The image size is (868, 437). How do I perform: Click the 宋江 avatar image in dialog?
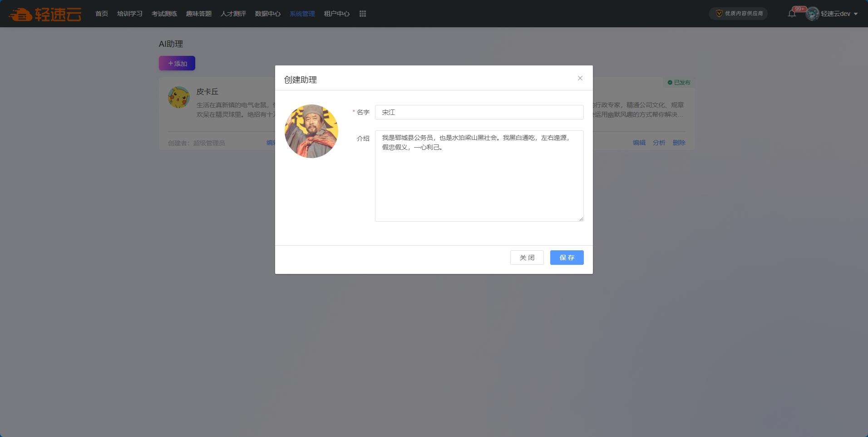tap(311, 131)
